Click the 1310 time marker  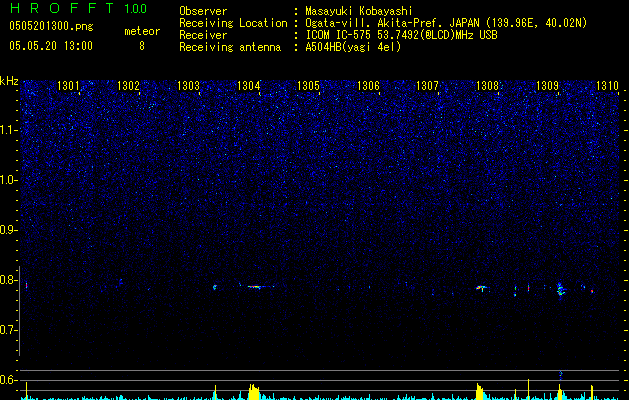(607, 86)
